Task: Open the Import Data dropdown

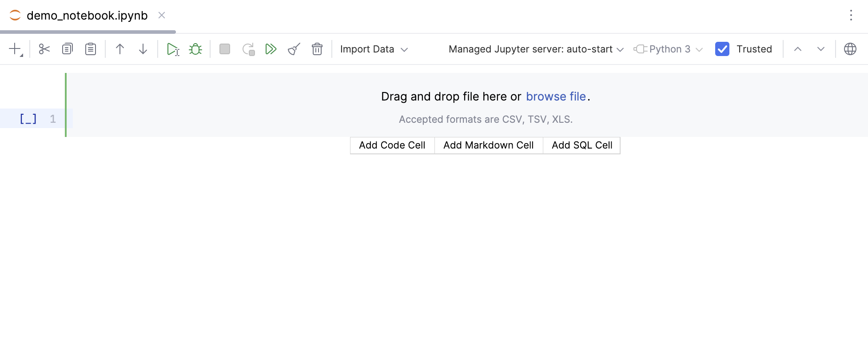Action: (x=374, y=49)
